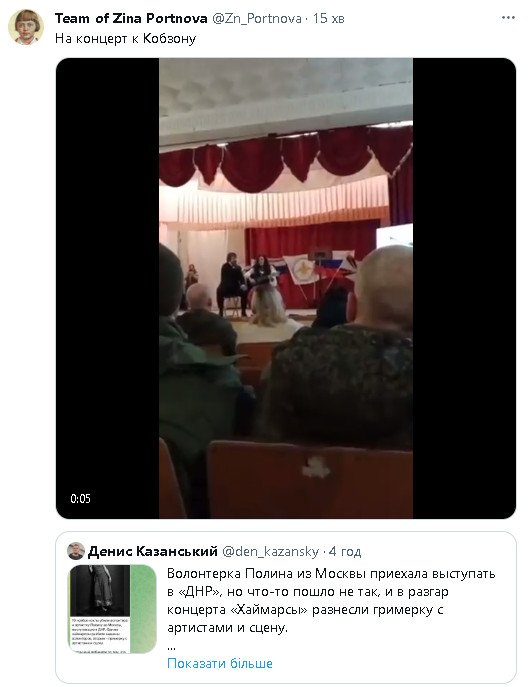Open Team of Zina Portnova profile avatar
The image size is (528, 687).
[26, 27]
